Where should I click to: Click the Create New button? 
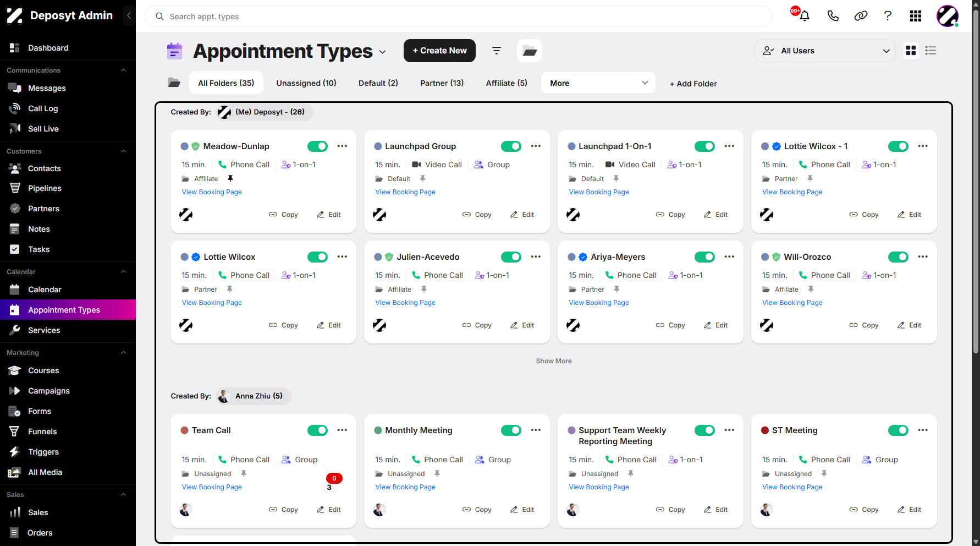point(439,51)
